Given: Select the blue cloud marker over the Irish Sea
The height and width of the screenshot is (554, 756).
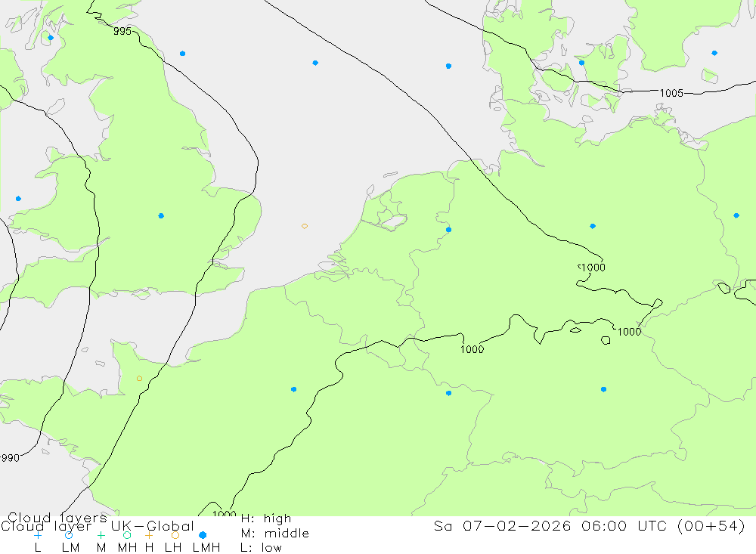Looking at the screenshot, I should 18,199.
